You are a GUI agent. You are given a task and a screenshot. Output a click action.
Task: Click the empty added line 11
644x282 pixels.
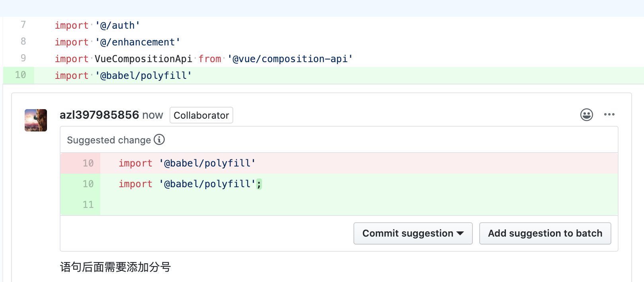(339, 205)
